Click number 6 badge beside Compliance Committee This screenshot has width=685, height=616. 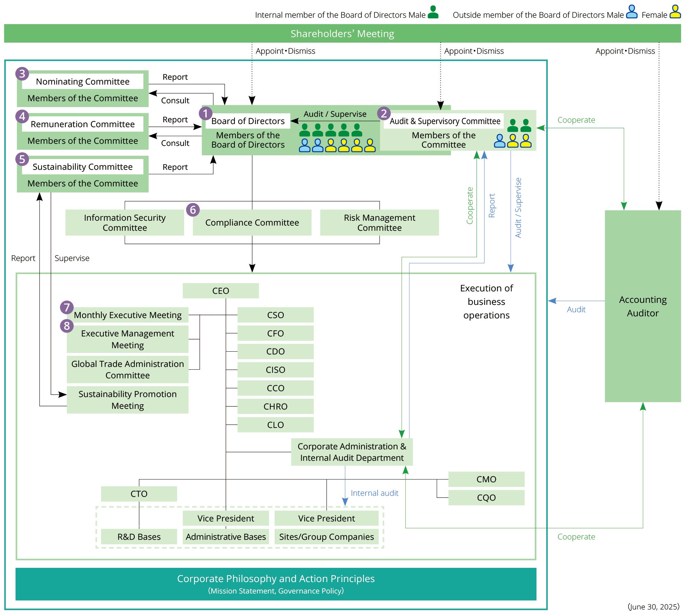coord(193,210)
